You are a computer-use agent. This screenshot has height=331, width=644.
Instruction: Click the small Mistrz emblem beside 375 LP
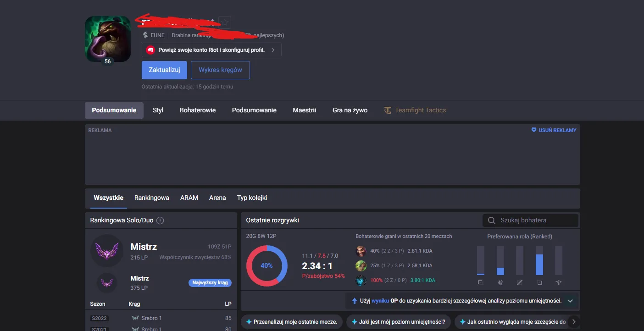click(x=107, y=283)
